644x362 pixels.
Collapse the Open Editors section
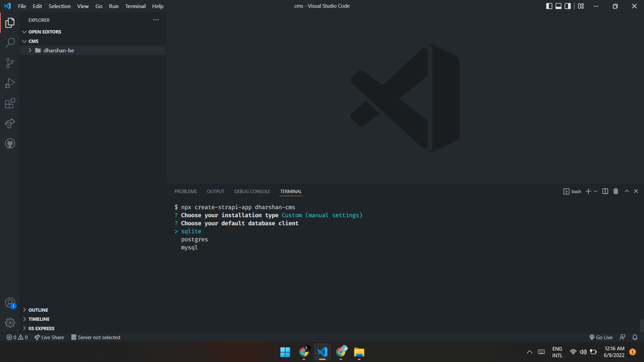93,32
